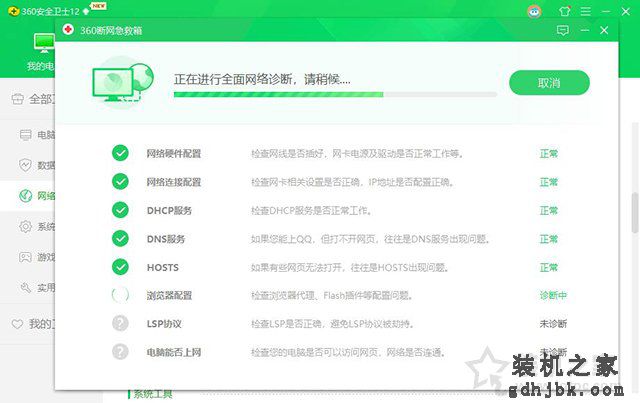Click the green check beside DHCP服务
The height and width of the screenshot is (403, 640).
120,210
